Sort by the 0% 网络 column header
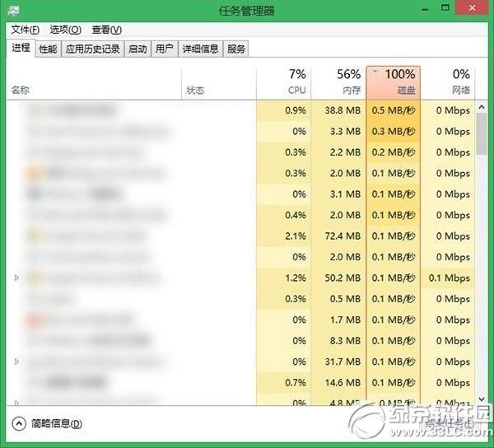Image resolution: width=494 pixels, height=448 pixels. point(448,82)
